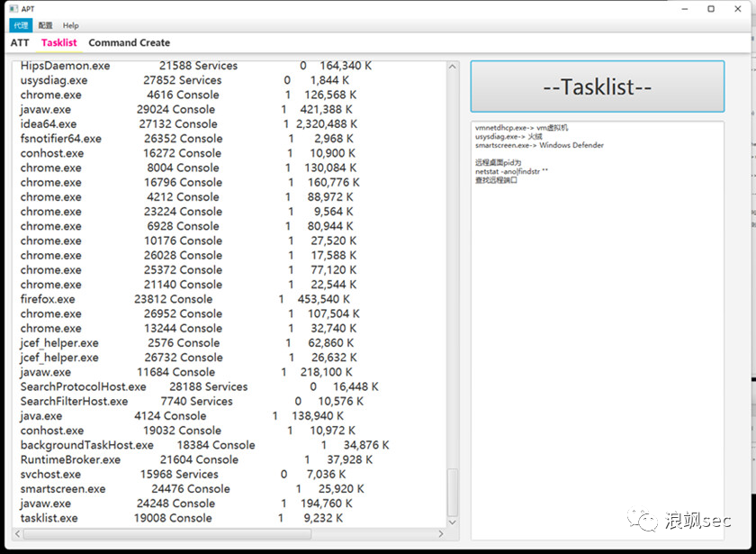Select chrome.exe row with PID 8004

tap(188, 168)
